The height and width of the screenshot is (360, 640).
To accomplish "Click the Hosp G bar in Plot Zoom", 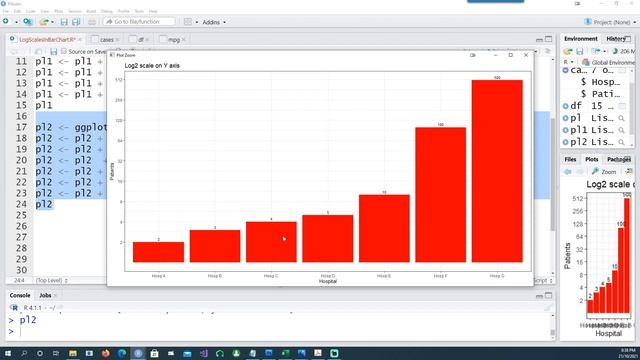I will tap(497, 171).
